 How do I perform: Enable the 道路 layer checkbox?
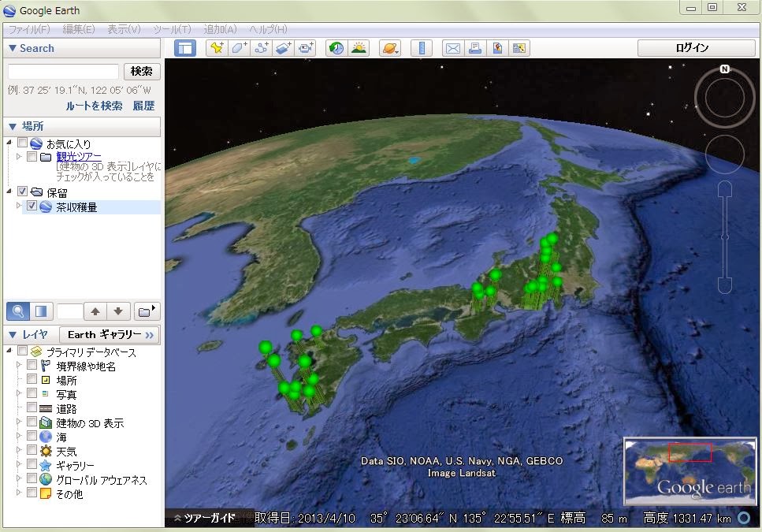(32, 407)
